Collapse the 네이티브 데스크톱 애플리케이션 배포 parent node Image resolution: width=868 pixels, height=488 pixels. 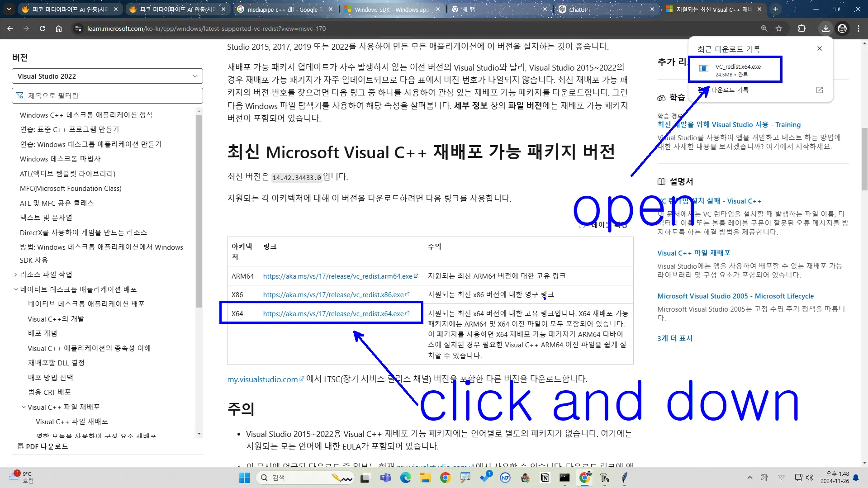click(16, 289)
